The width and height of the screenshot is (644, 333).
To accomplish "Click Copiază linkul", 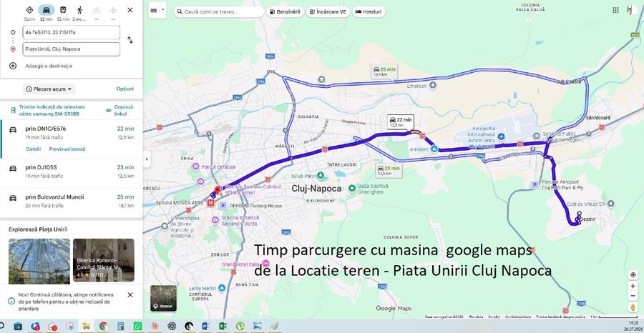I will coord(119,110).
